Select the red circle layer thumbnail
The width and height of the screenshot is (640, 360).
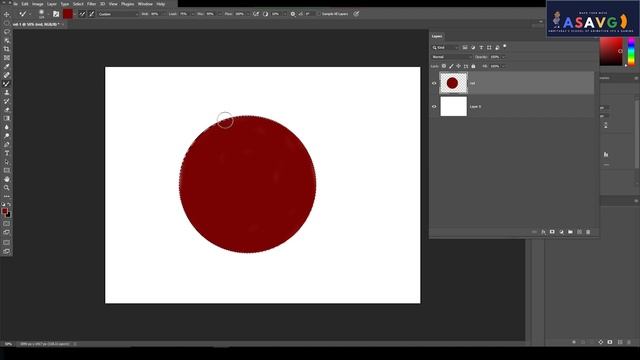[453, 83]
